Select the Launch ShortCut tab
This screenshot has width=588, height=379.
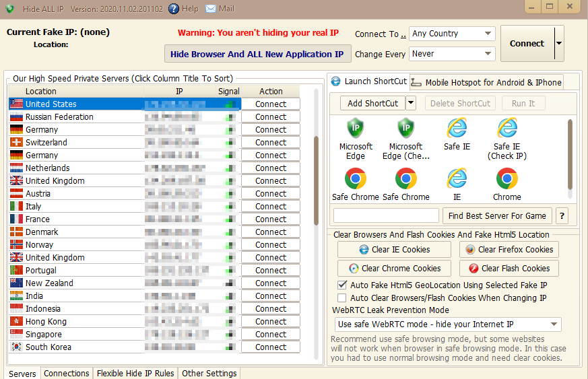tap(369, 81)
